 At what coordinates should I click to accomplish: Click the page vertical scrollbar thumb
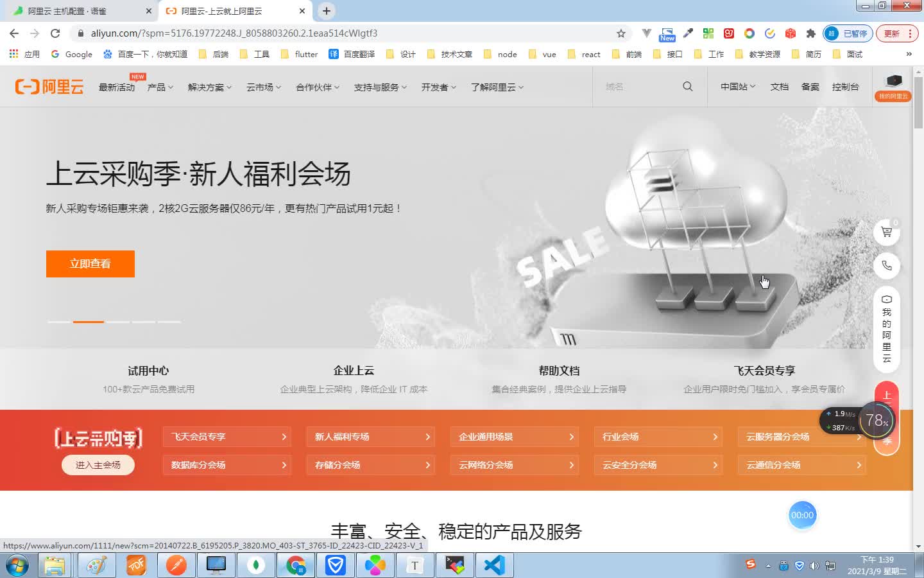pyautogui.click(x=918, y=103)
